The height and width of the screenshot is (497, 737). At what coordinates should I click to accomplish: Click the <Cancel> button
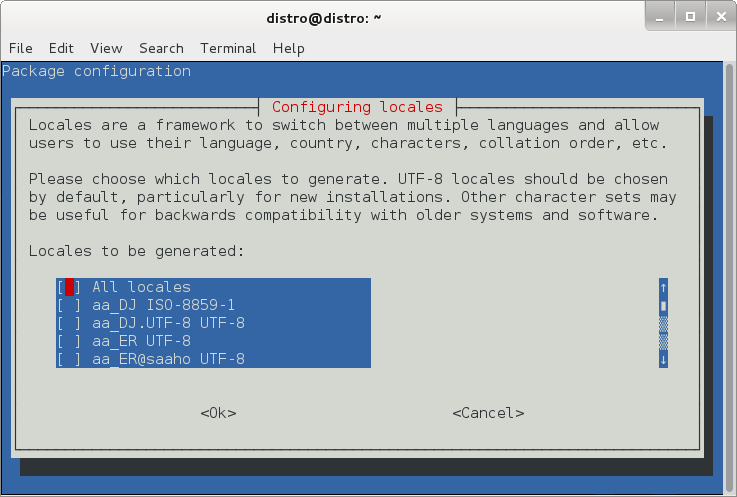click(x=488, y=413)
